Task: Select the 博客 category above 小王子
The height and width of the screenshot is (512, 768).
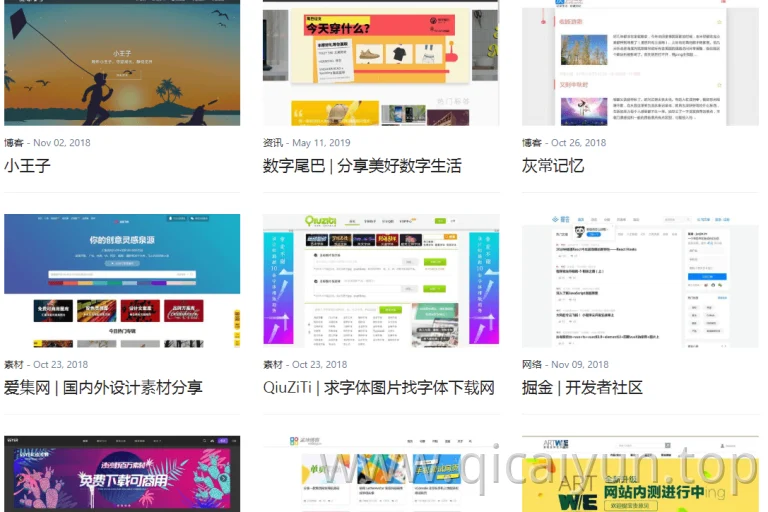Action: tap(14, 143)
